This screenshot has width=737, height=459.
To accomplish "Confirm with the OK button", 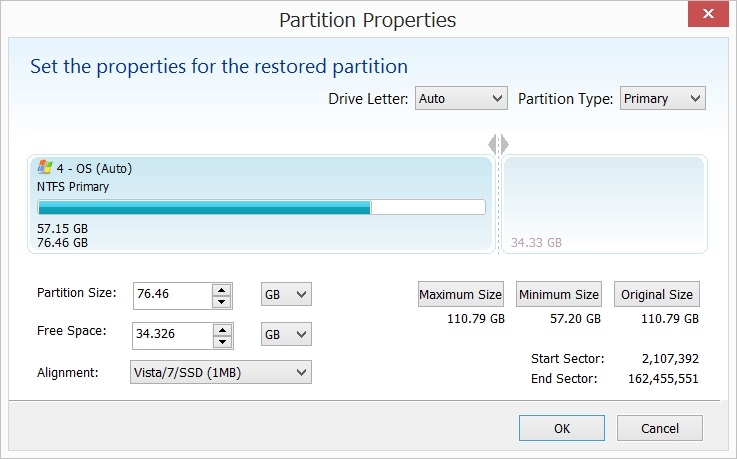I will (x=561, y=428).
